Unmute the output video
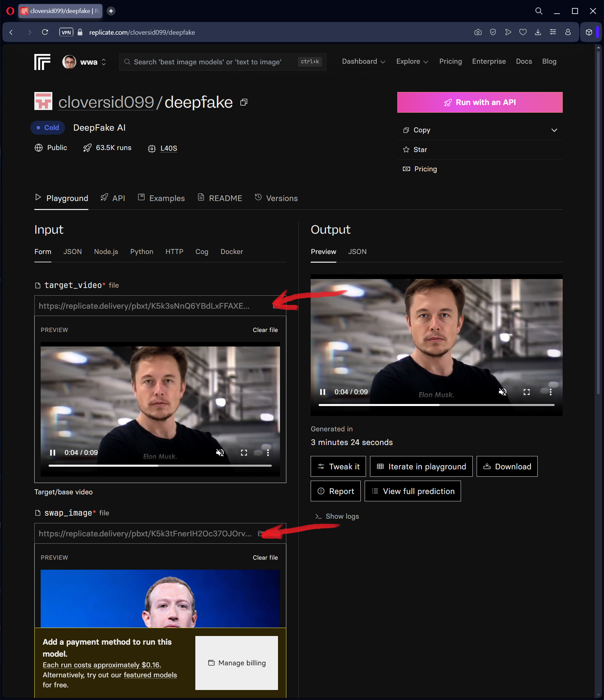 click(502, 392)
